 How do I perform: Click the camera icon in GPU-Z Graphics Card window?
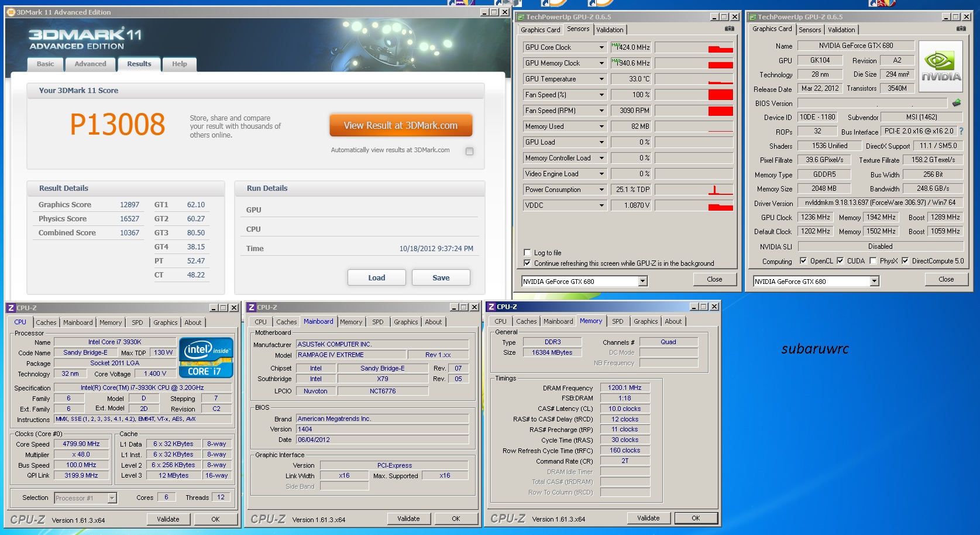coord(961,29)
